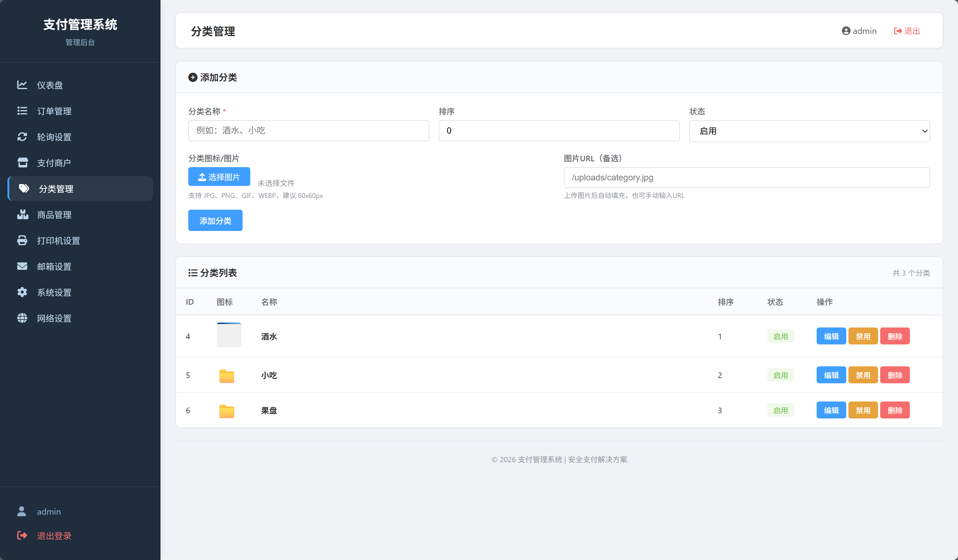Click the 分类名称 text input field
The height and width of the screenshot is (560, 958).
click(308, 131)
